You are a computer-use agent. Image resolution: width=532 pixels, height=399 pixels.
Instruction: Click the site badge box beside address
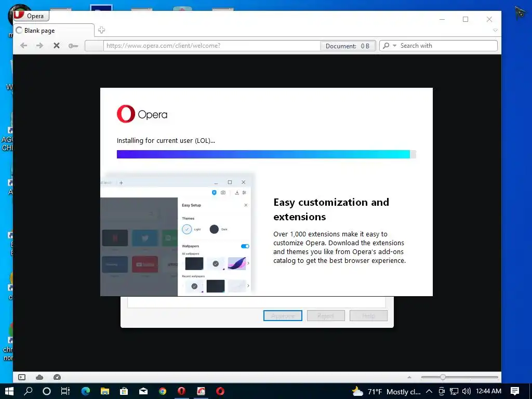95,46
